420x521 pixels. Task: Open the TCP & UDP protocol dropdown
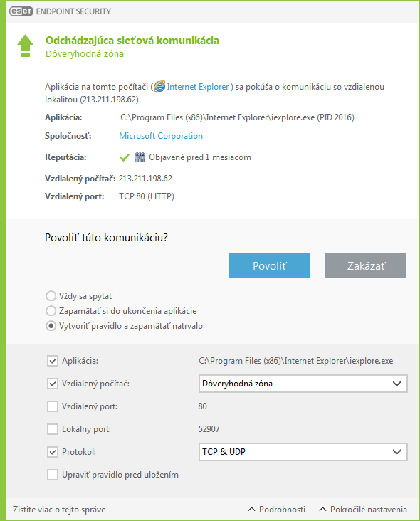(x=303, y=452)
